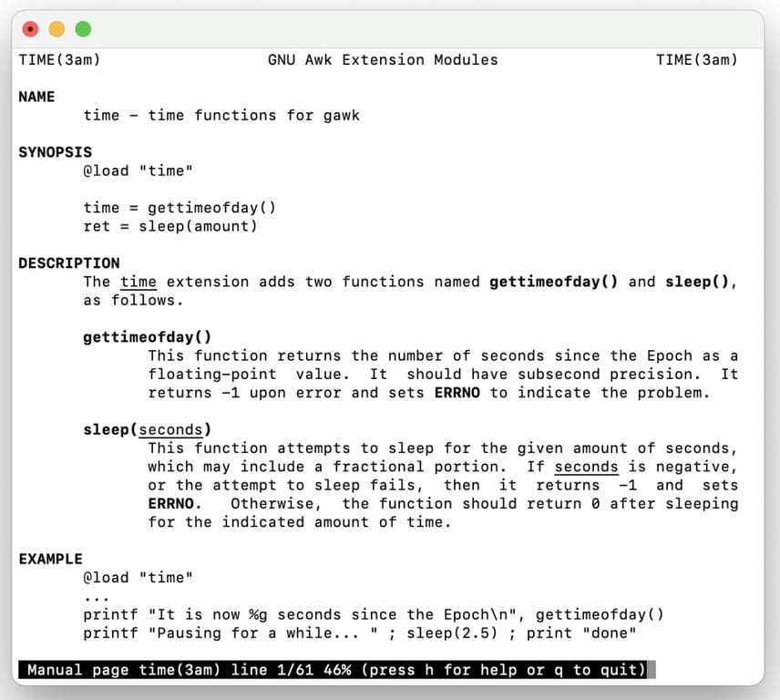
Task: Click the red close traffic-light button
Action: coord(30,29)
